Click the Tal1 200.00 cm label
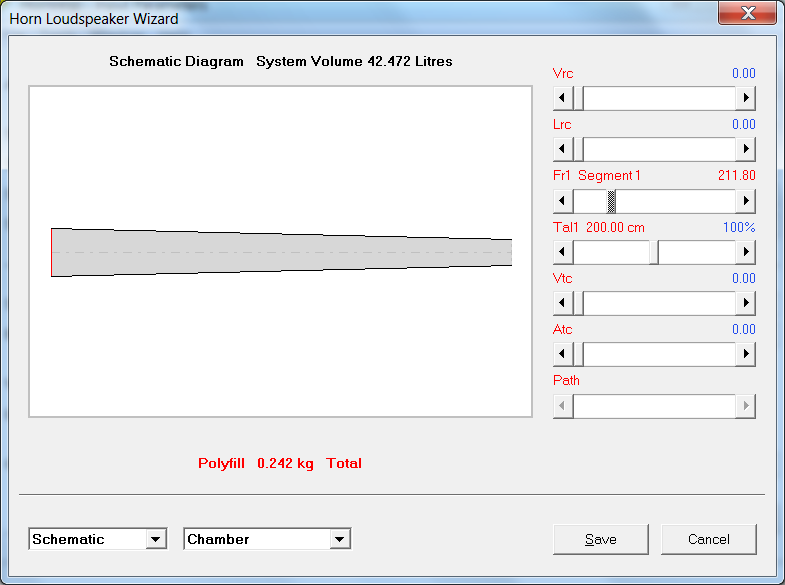 coord(599,228)
